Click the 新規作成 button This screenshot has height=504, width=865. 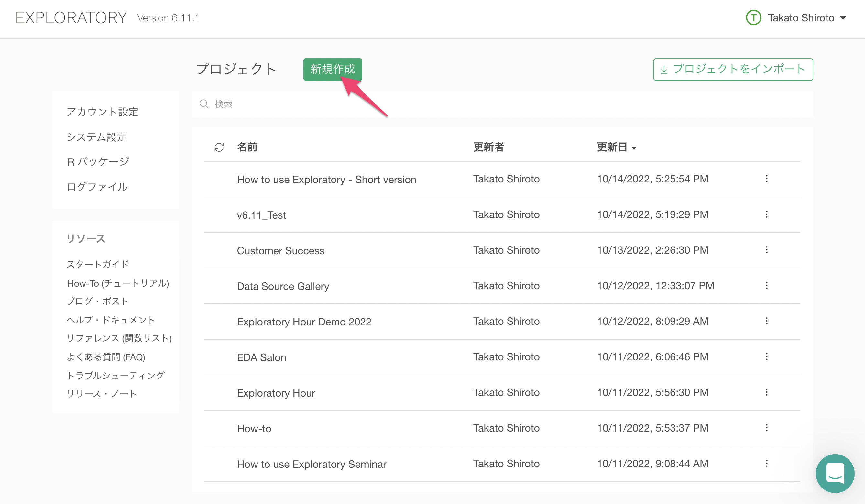click(332, 69)
